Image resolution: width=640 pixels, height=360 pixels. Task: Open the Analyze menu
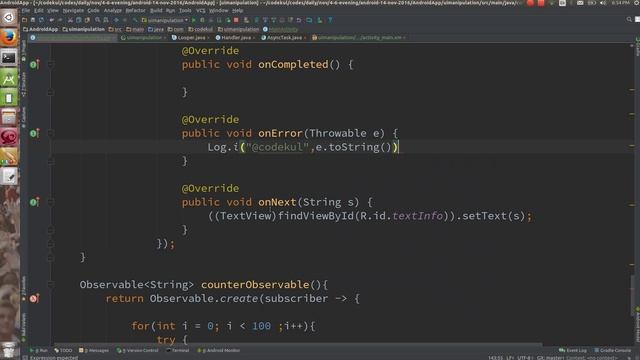tap(113, 10)
